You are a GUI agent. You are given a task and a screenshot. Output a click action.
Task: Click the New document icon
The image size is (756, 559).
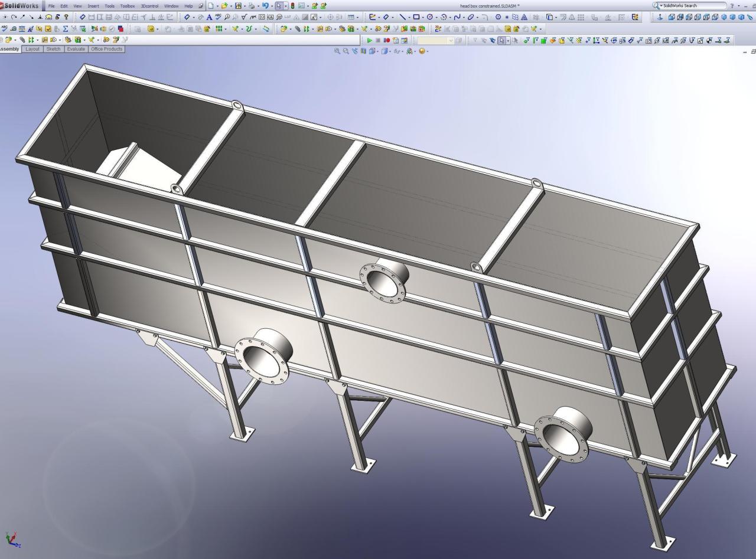pos(211,6)
